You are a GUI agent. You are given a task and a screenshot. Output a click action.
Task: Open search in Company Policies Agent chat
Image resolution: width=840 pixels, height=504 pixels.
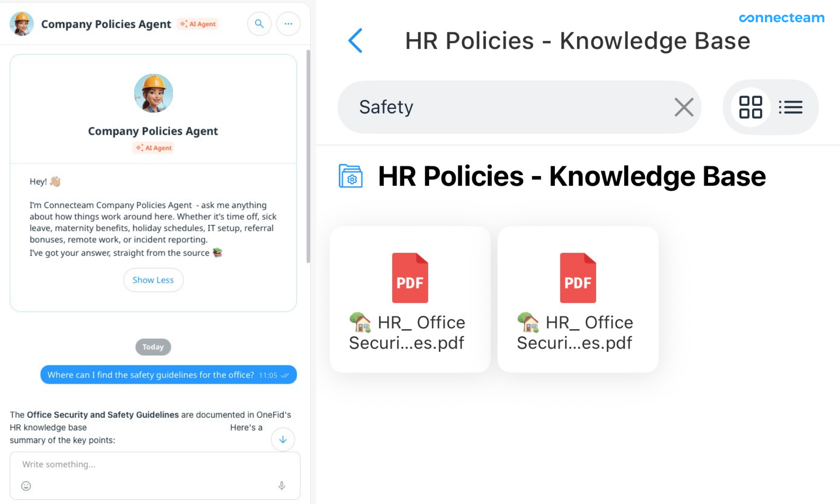[x=259, y=24]
